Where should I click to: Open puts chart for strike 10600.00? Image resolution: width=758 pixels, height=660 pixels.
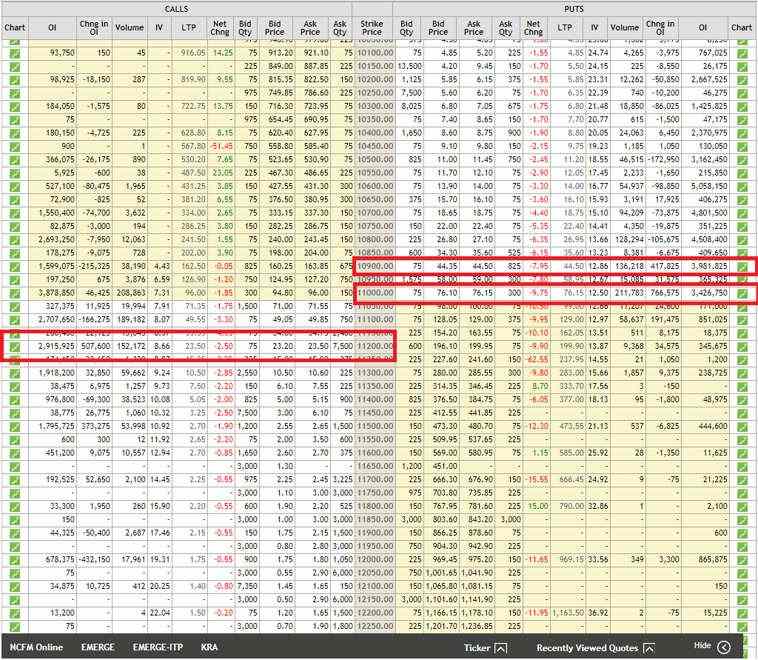coord(742,187)
